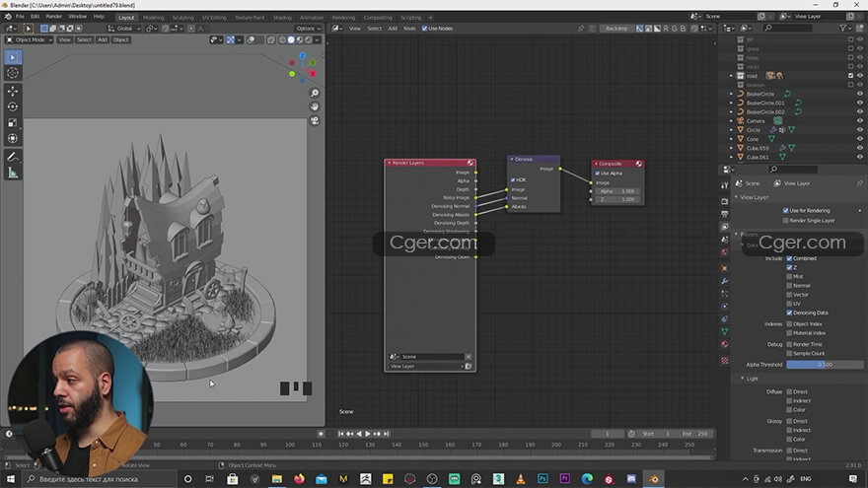Expand the road collection in outliner

click(731, 76)
